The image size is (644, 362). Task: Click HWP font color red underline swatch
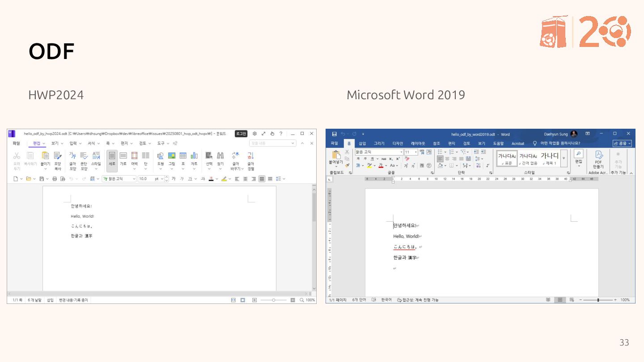(211, 179)
